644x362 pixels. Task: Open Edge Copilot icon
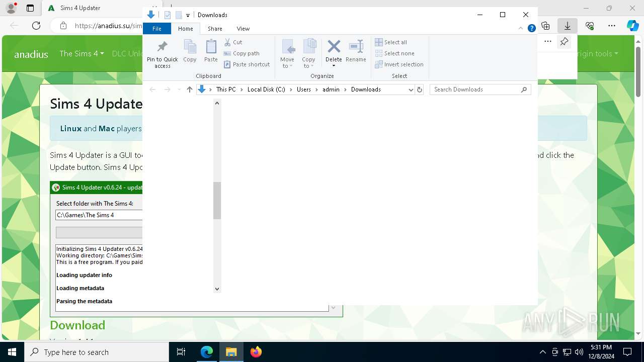(x=632, y=26)
